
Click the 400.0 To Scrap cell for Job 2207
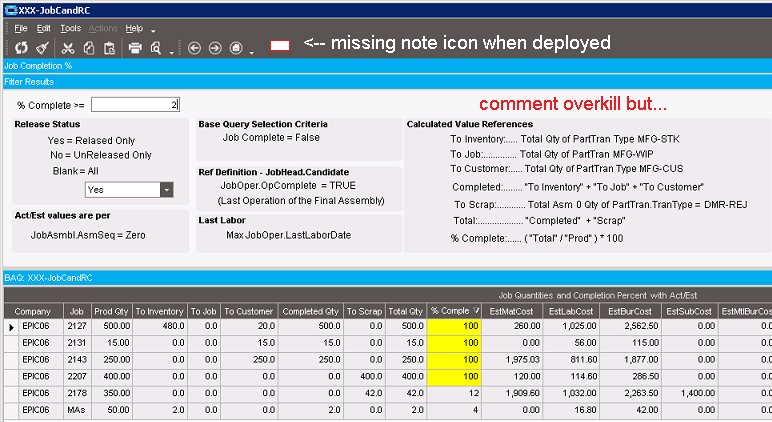364,377
